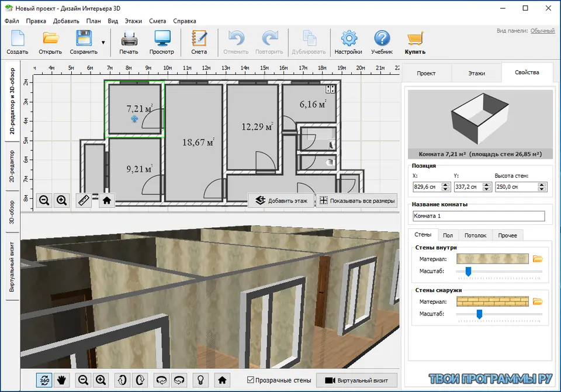
Task: Move the outer walls Масштаб slider
Action: coord(479,314)
